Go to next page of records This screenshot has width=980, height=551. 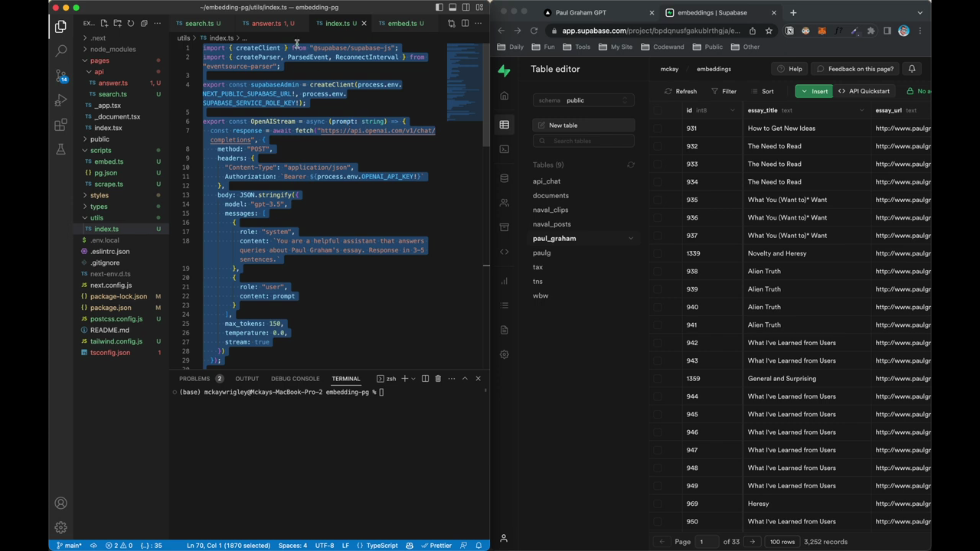752,542
